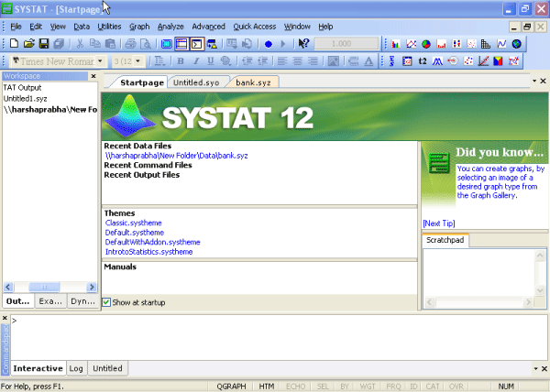Click the box plot graph icon
The image size is (550, 392).
pyautogui.click(x=456, y=44)
